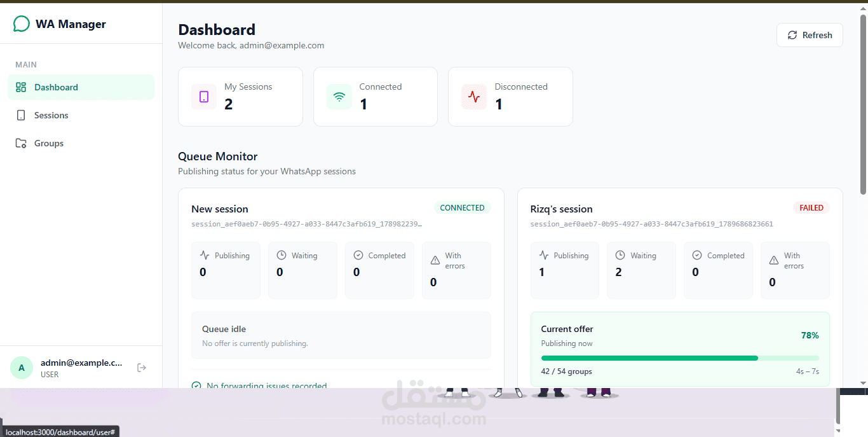Viewport: 868px width, 437px height.
Task: Click the admin avatar circle labeled A
Action: 22,368
